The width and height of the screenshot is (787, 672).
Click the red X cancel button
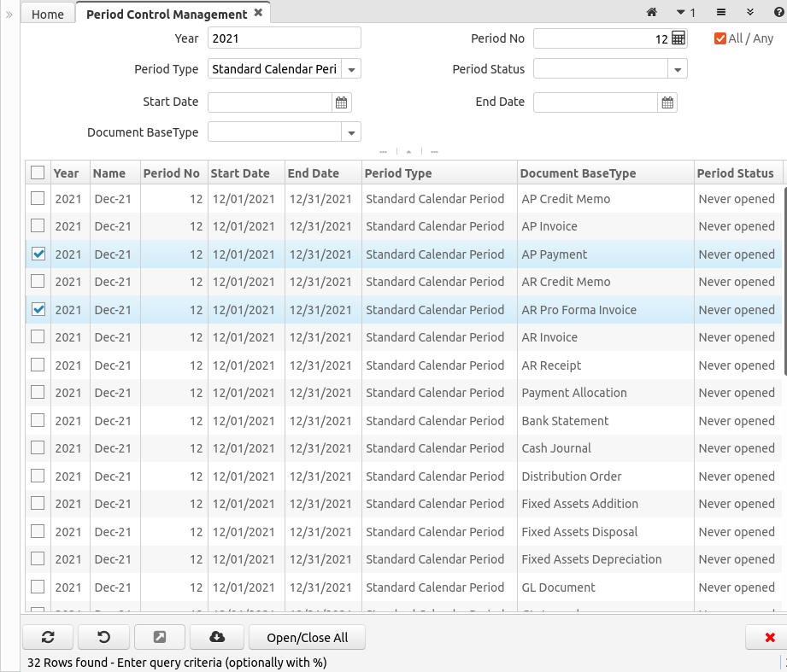coord(769,637)
